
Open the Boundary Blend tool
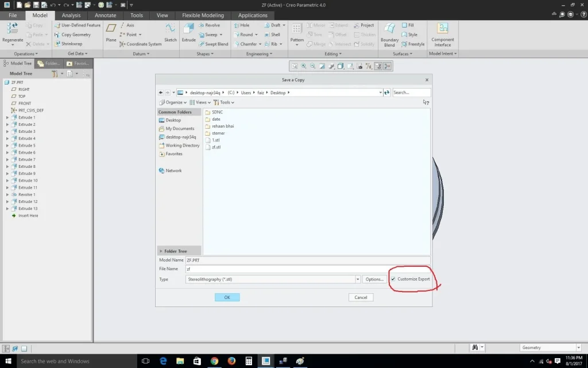(389, 34)
